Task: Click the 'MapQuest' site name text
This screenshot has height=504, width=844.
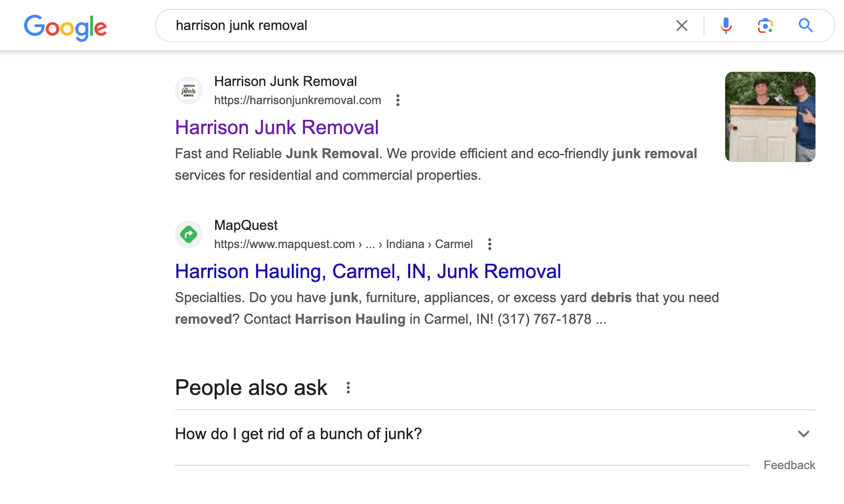Action: click(246, 225)
